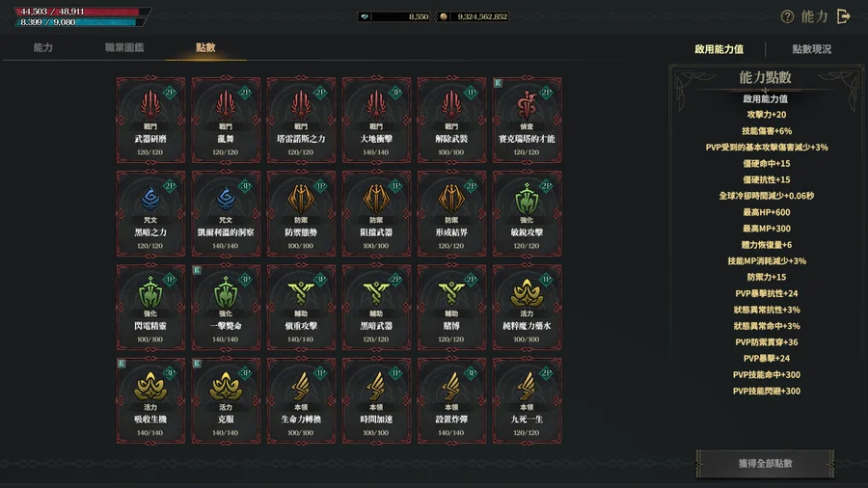Select the 純粹魔力藥水 vitality card
The image size is (868, 488).
[527, 307]
